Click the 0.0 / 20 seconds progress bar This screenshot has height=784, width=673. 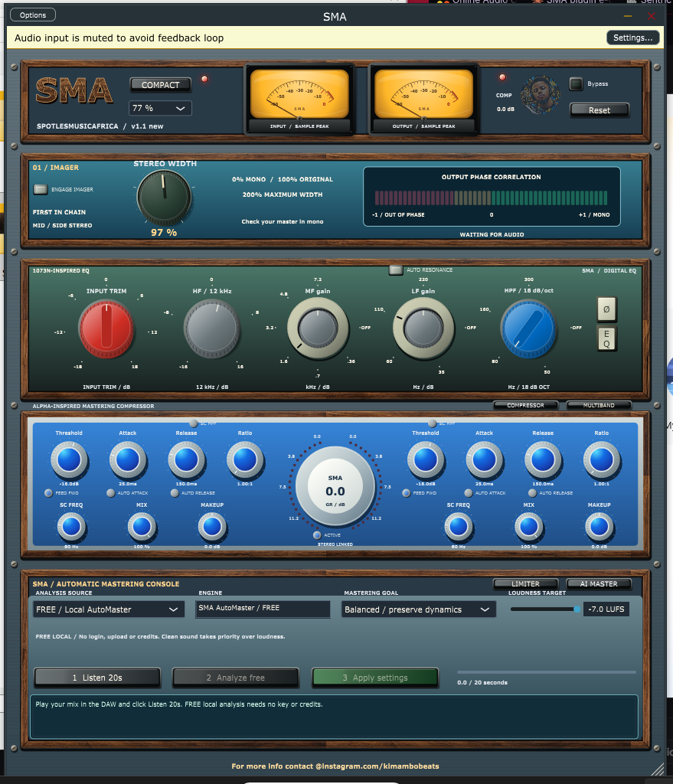(x=547, y=672)
